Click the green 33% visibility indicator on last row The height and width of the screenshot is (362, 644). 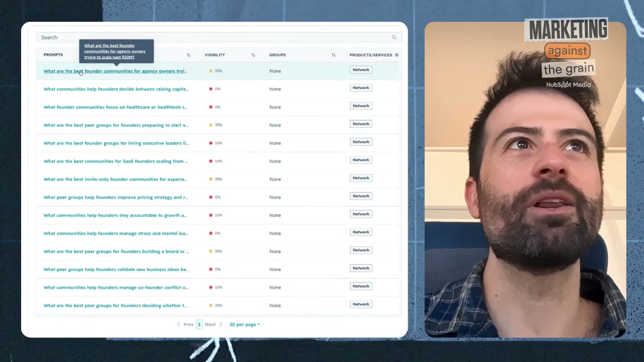(211, 305)
